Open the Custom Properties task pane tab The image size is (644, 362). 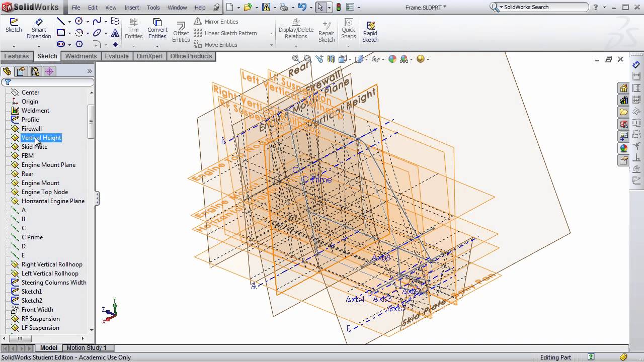pyautogui.click(x=624, y=160)
